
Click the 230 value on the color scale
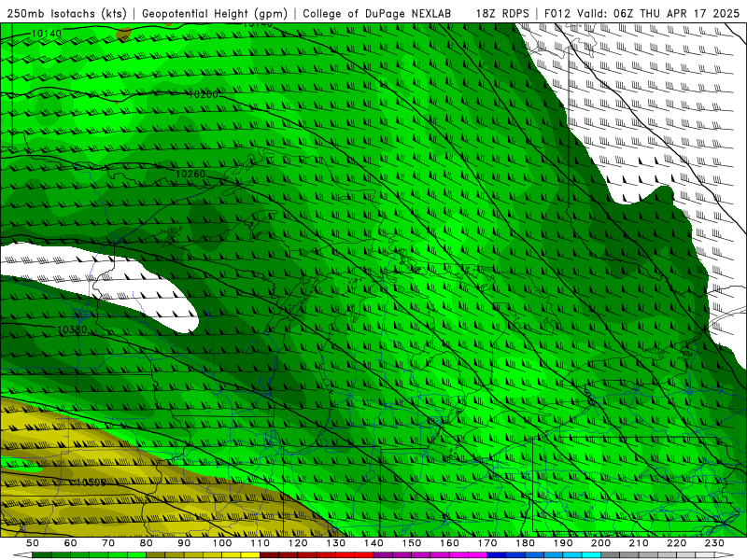click(714, 543)
